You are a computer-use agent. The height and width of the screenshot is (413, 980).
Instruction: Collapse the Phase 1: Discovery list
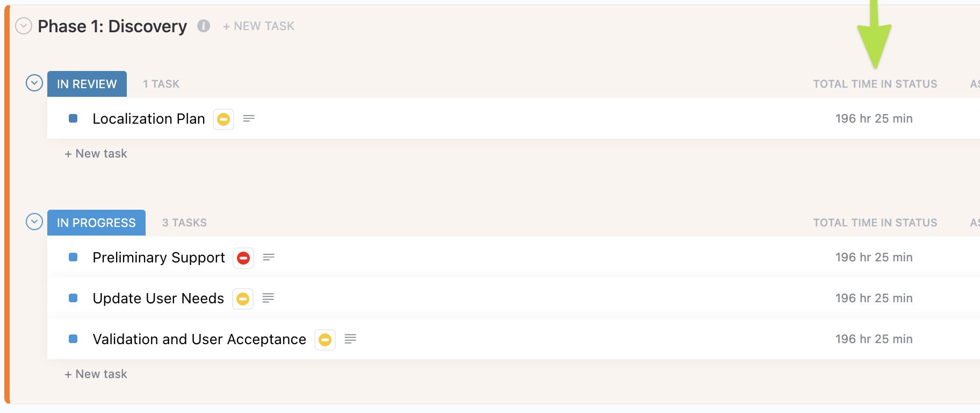(x=24, y=26)
